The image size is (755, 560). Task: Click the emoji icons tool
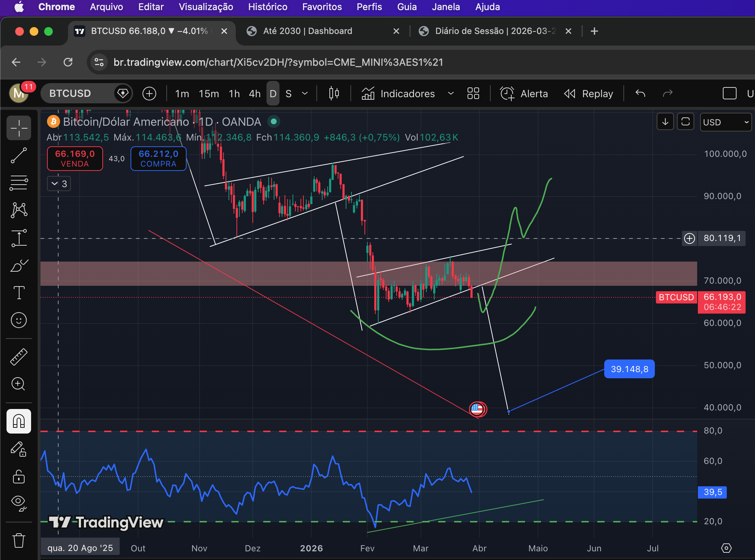pos(19,320)
